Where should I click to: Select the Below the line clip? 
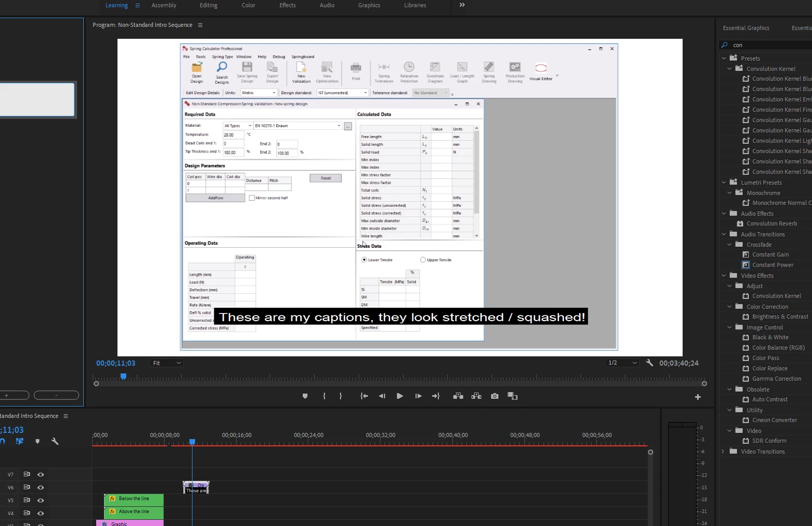tap(134, 499)
